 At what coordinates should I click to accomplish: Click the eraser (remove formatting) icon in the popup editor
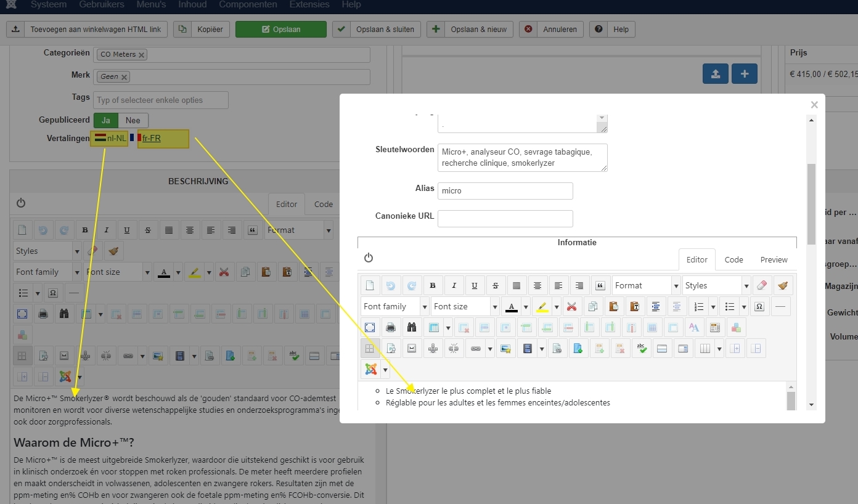pyautogui.click(x=763, y=285)
